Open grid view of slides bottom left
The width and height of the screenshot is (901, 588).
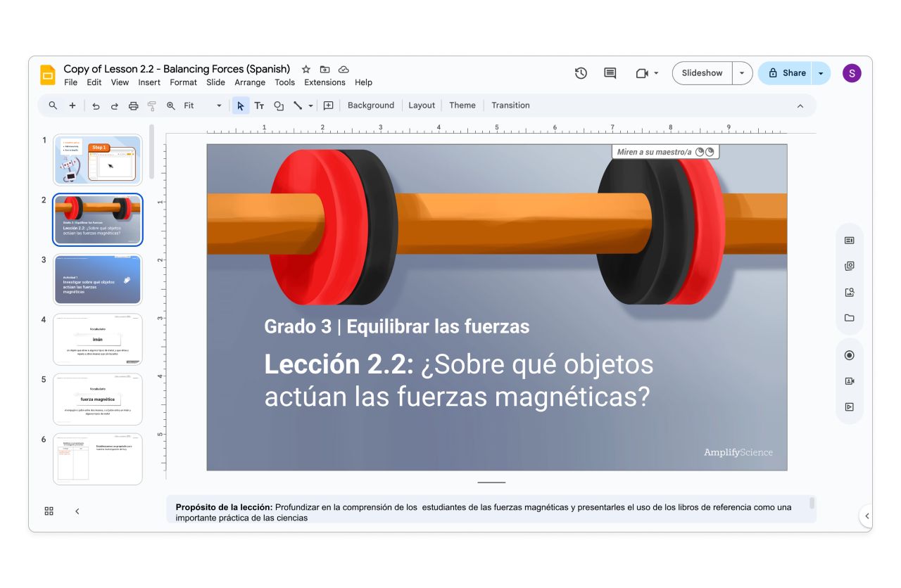[49, 511]
